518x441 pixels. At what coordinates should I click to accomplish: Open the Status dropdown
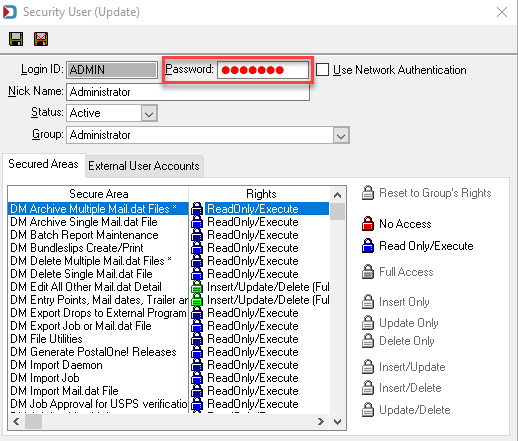coord(149,113)
